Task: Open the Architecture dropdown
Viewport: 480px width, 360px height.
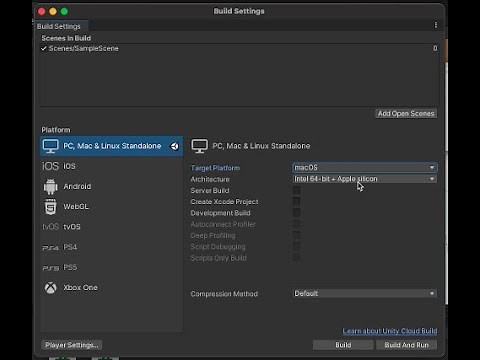Action: tap(365, 179)
